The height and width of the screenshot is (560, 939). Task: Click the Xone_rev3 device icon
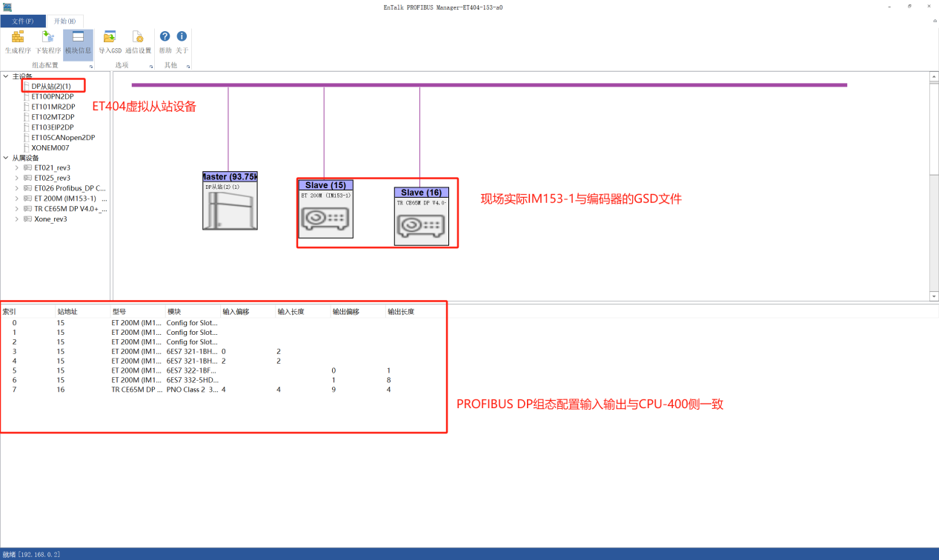(x=27, y=219)
